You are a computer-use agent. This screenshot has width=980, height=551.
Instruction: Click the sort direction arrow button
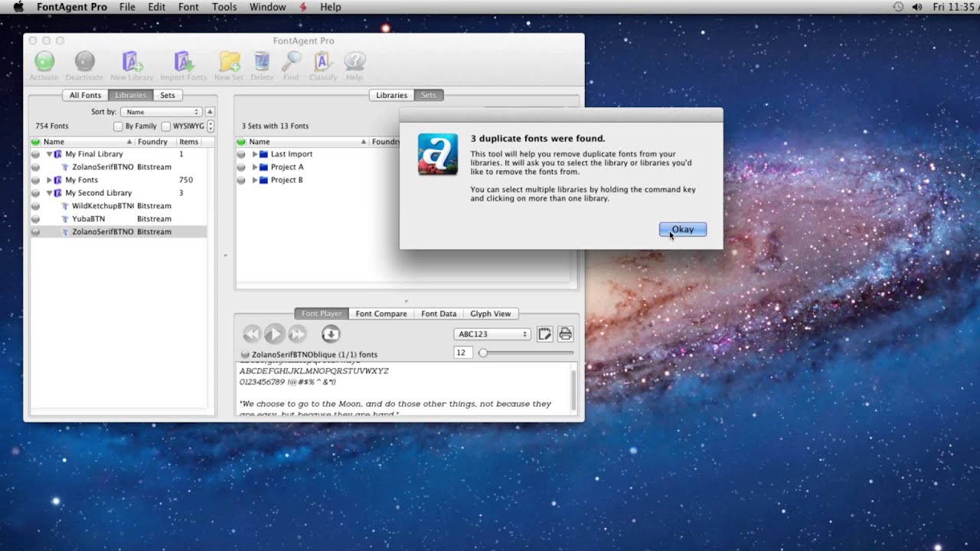(211, 112)
